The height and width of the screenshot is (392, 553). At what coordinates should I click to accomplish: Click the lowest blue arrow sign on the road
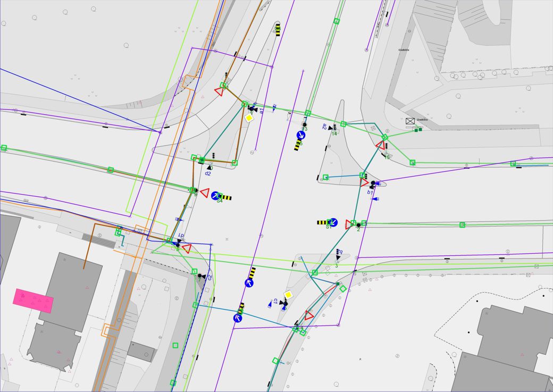click(237, 318)
